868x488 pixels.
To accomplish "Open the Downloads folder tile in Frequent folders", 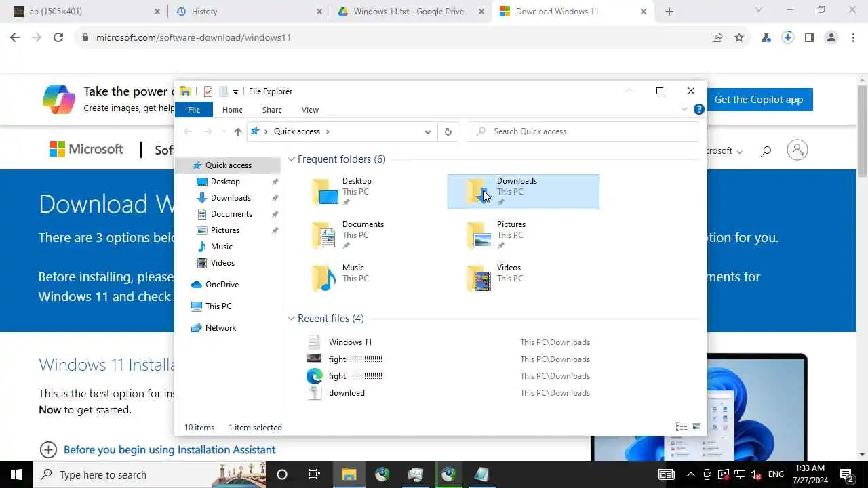I will pyautogui.click(x=523, y=192).
